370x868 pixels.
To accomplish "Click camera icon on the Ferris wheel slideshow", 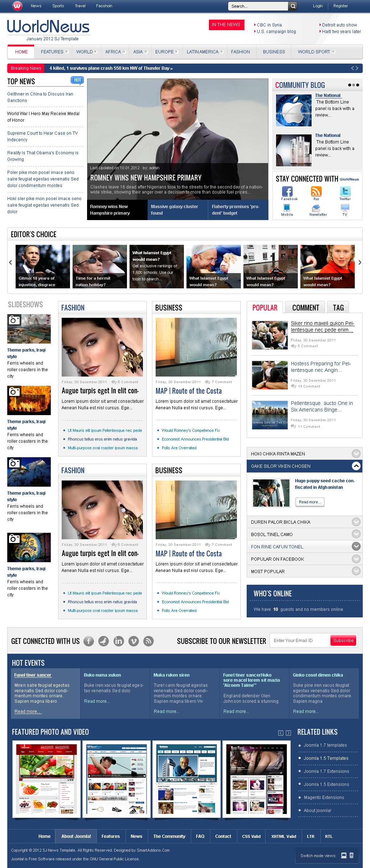I will (x=14, y=320).
